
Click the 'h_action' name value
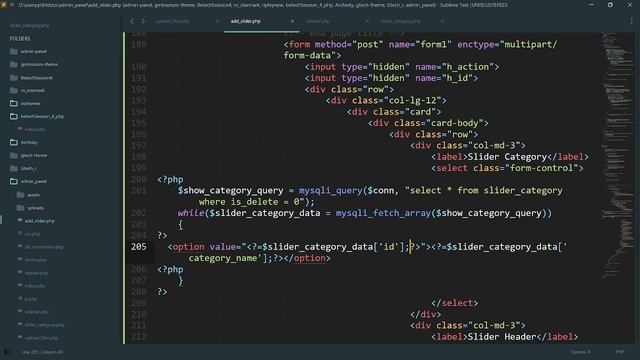point(468,67)
